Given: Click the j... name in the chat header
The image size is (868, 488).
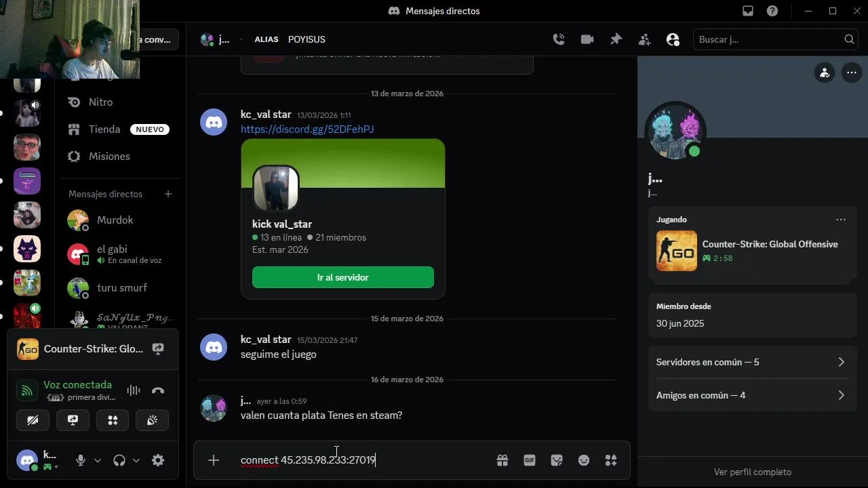Looking at the screenshot, I should point(223,39).
